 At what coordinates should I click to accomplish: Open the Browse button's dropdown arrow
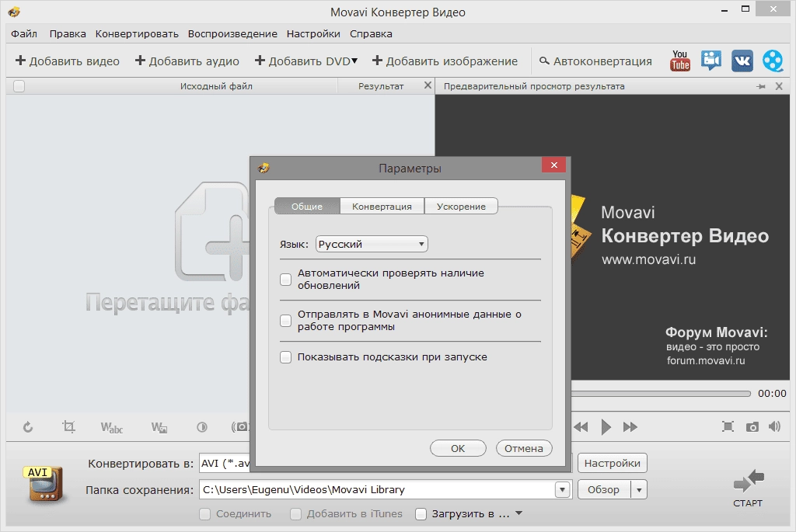click(x=639, y=490)
